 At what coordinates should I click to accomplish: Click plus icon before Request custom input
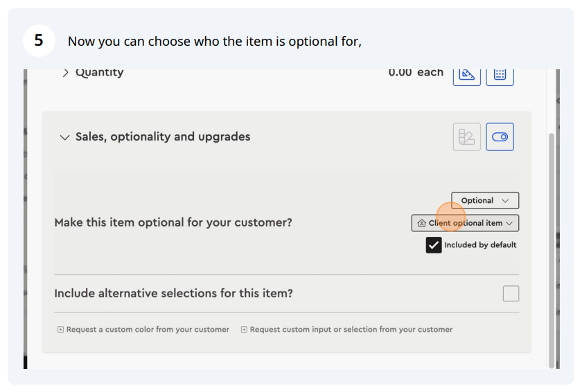click(244, 330)
